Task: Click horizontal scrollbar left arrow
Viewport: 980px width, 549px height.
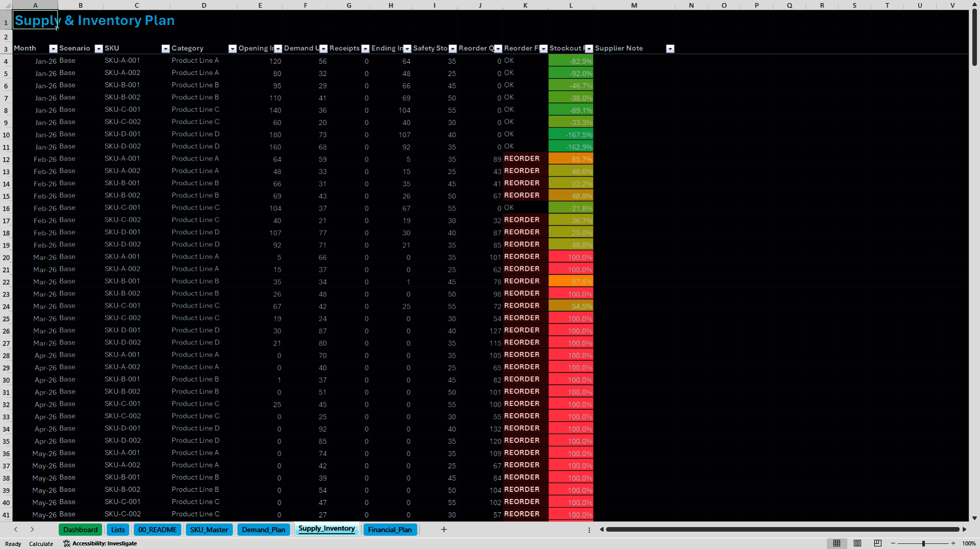Action: point(602,530)
